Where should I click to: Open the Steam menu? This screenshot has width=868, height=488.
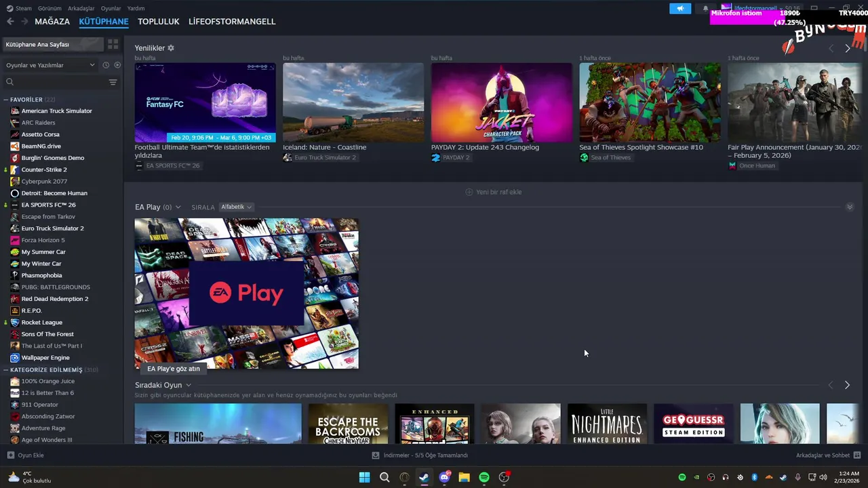(x=19, y=8)
